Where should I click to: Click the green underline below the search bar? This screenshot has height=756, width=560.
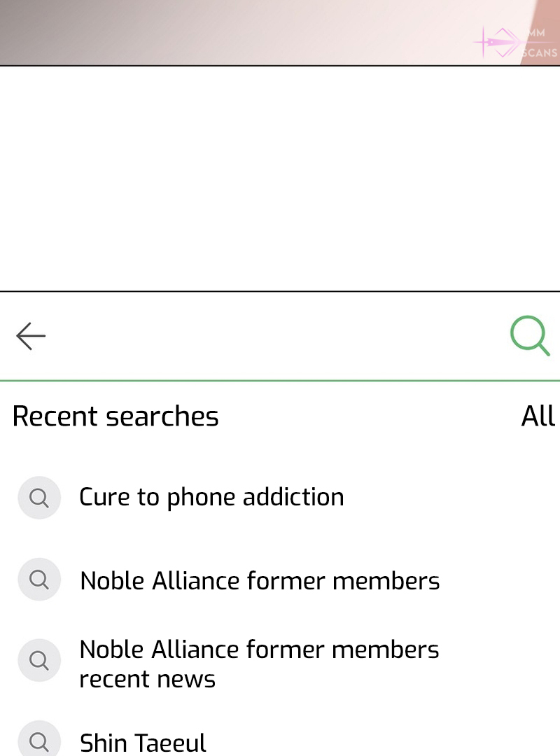coord(280,381)
